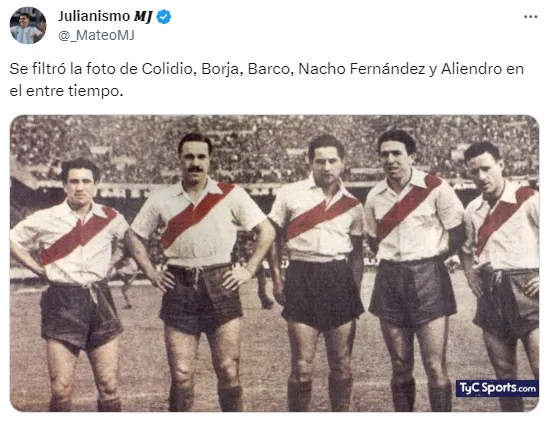Open the vintage River Plate team photo
This screenshot has width=550, height=422.
point(274,263)
